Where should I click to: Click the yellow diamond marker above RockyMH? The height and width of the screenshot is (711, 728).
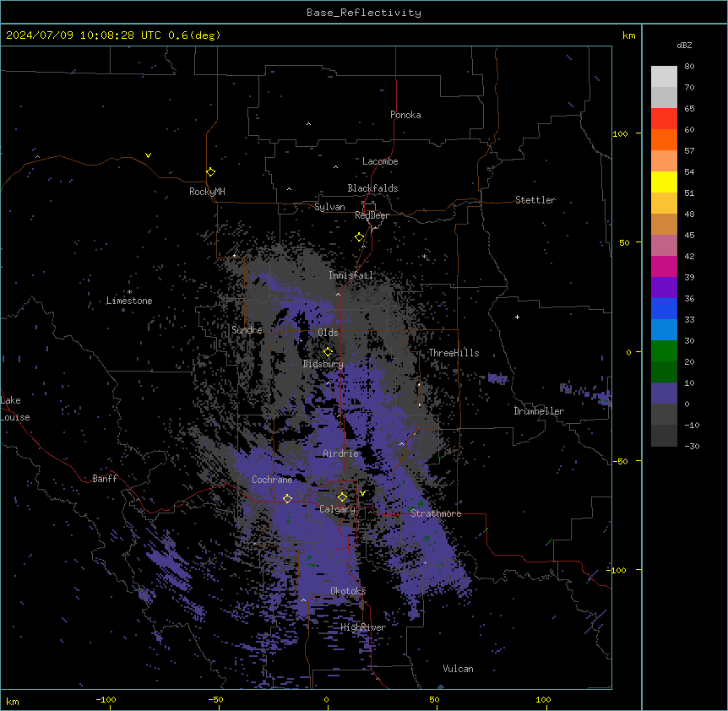pyautogui.click(x=211, y=171)
